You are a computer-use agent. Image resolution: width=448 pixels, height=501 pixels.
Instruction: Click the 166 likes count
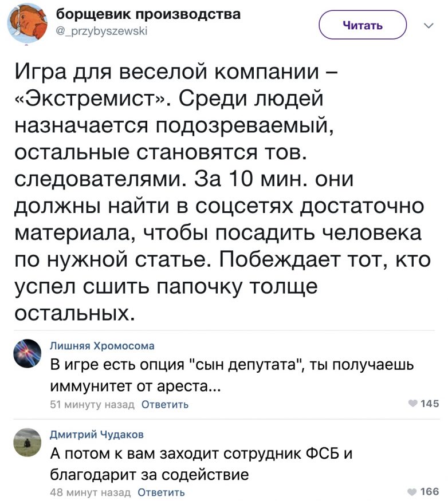429,491
